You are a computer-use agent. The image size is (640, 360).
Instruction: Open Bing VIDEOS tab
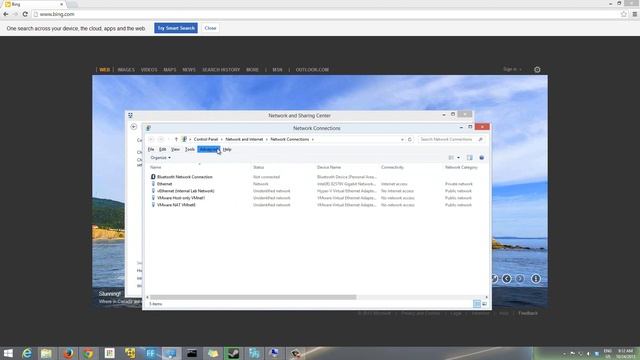pos(149,70)
